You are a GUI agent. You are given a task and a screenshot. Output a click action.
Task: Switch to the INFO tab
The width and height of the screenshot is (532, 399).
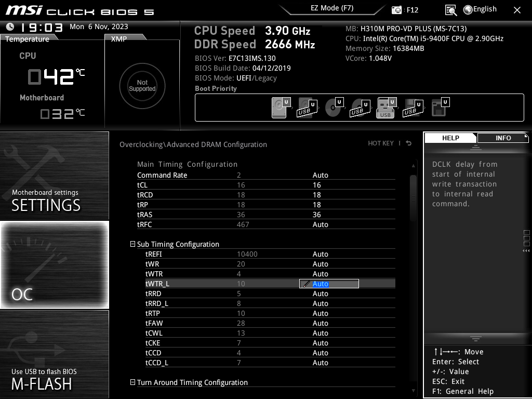point(503,138)
